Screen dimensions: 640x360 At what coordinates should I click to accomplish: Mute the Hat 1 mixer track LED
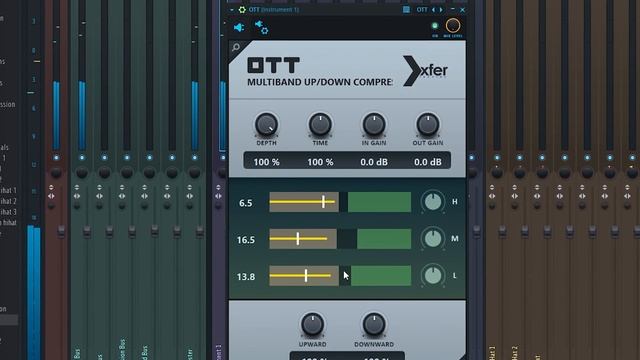click(x=497, y=158)
